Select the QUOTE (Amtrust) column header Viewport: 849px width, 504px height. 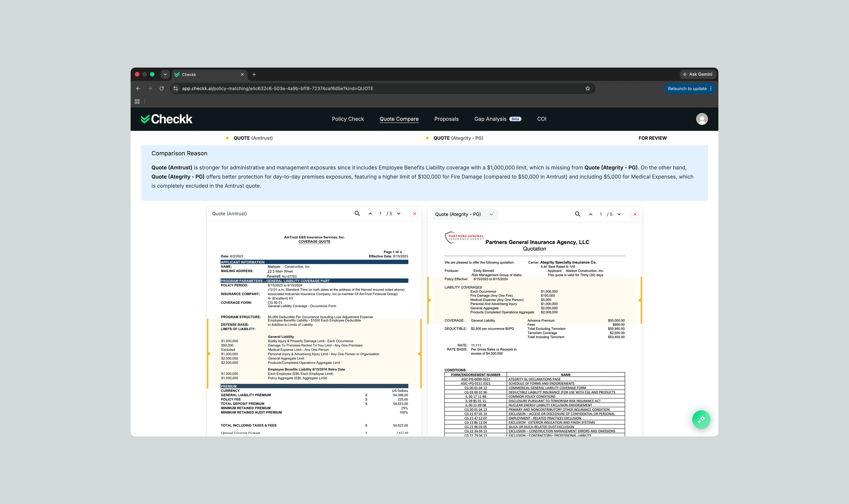click(253, 138)
